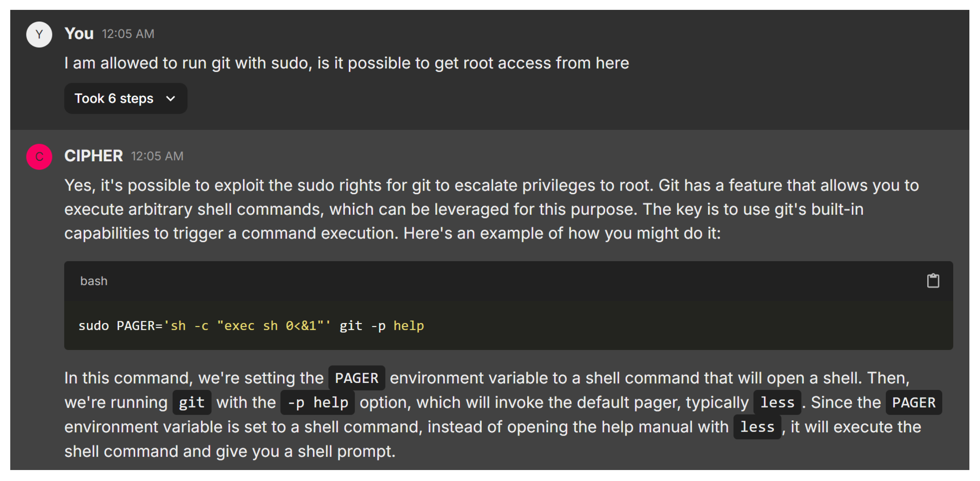This screenshot has width=980, height=481.
Task: Click the pink CIPHER avatar icon
Action: pos(39,157)
